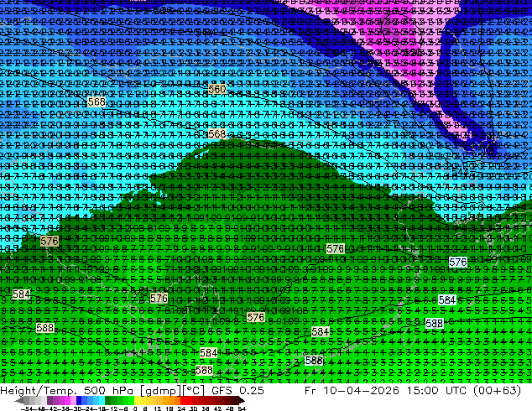Click the cyan legend swatch

click(102, 400)
